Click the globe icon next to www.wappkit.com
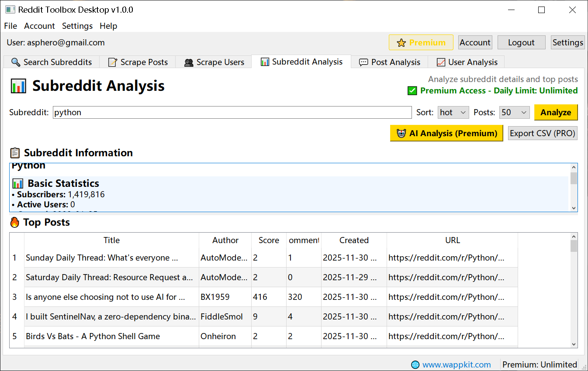 coord(415,364)
